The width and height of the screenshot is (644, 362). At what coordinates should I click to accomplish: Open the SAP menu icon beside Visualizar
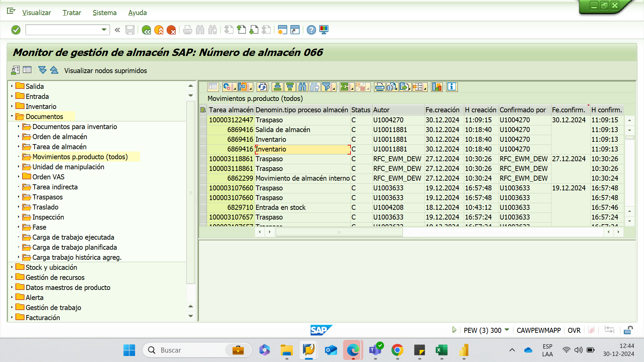[11, 11]
